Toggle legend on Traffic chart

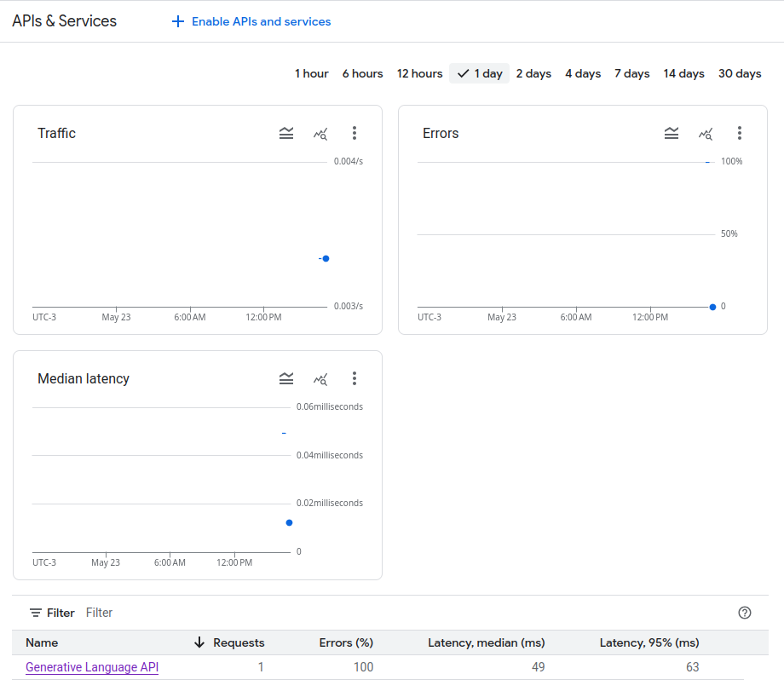(x=286, y=133)
